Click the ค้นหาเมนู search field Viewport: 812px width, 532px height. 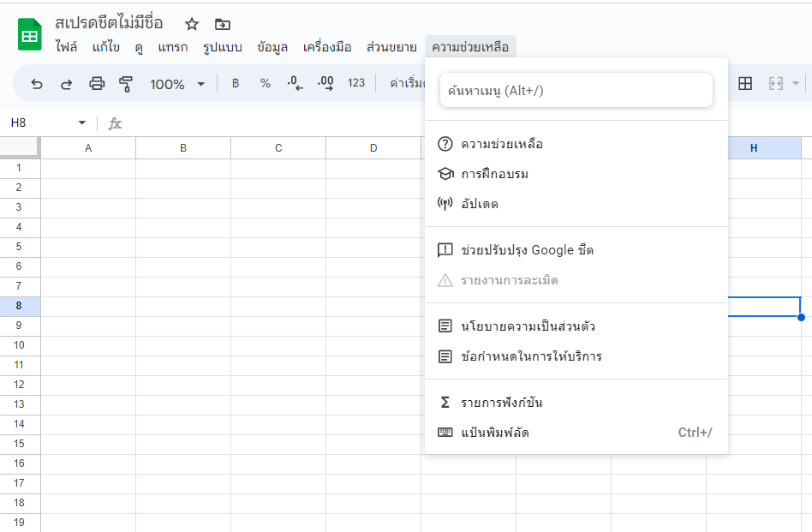point(576,90)
